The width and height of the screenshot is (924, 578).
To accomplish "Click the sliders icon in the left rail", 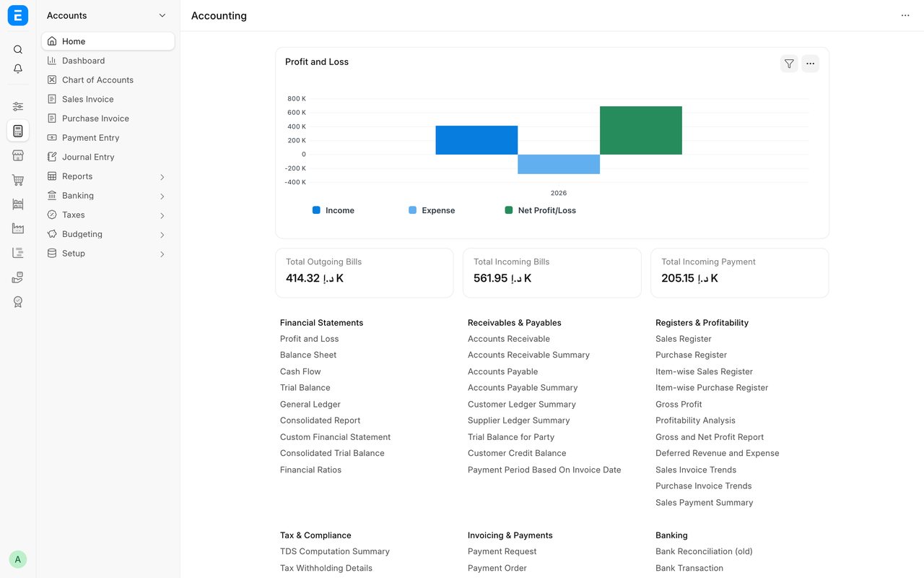I will click(18, 106).
